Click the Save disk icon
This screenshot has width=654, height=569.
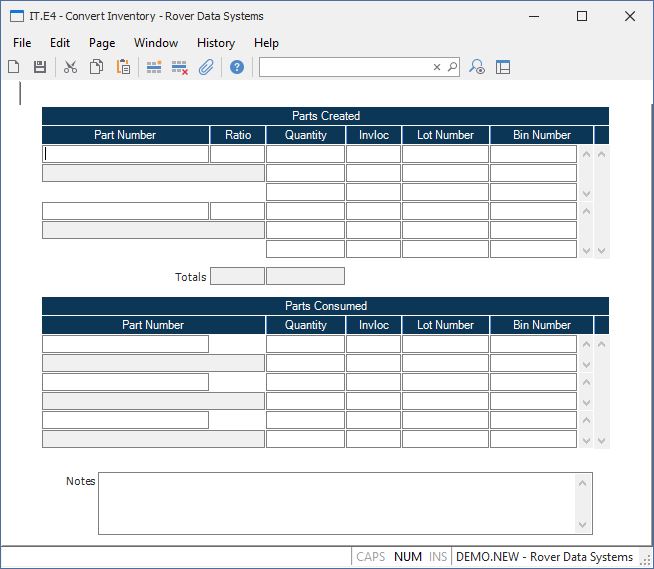coord(40,67)
